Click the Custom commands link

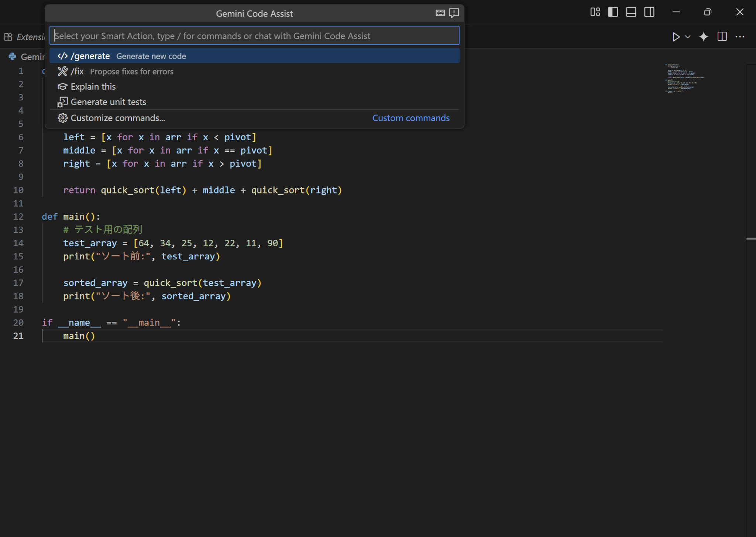[x=411, y=118]
